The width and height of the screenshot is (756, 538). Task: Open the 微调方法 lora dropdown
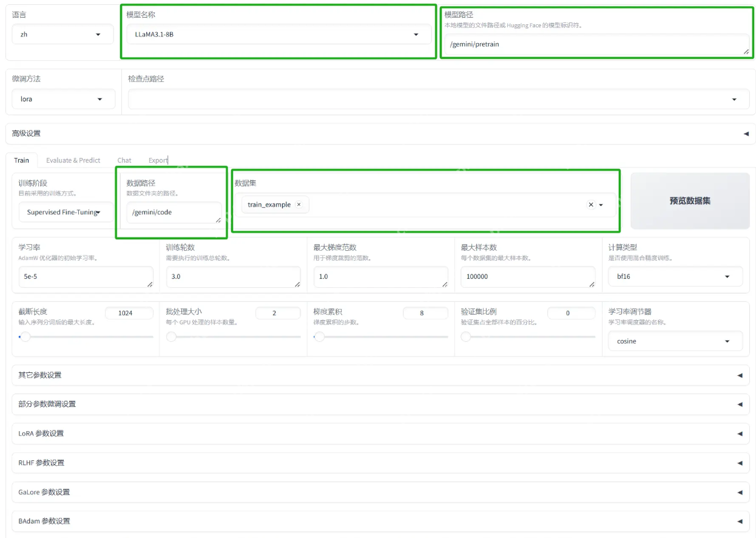63,99
